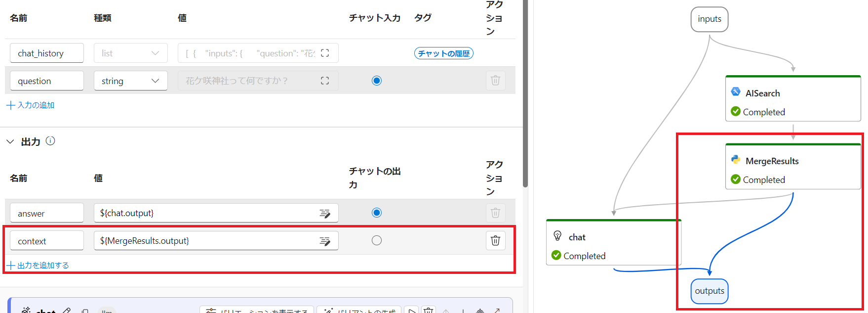Edit the question name field
Viewport: 868px width, 313px height.
(47, 81)
